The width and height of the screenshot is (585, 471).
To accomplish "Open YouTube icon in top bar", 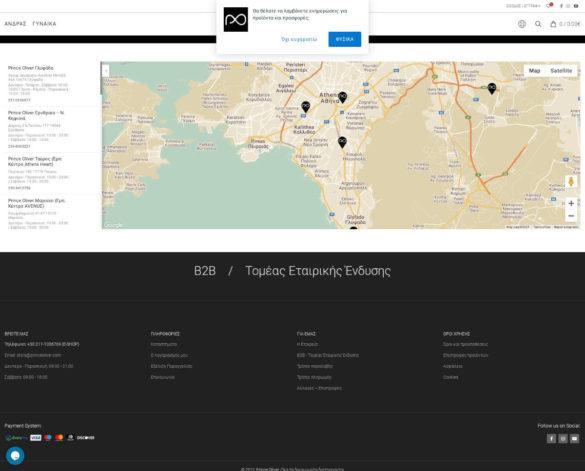I will coord(576,6).
